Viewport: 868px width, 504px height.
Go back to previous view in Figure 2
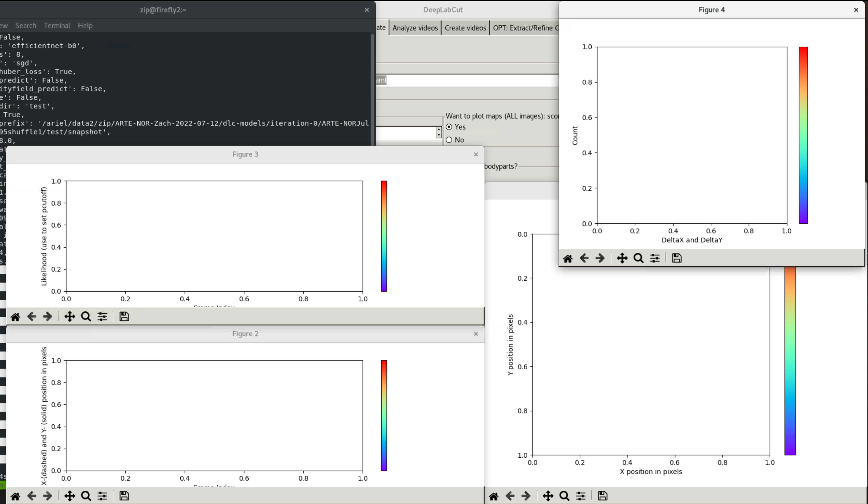tap(32, 496)
